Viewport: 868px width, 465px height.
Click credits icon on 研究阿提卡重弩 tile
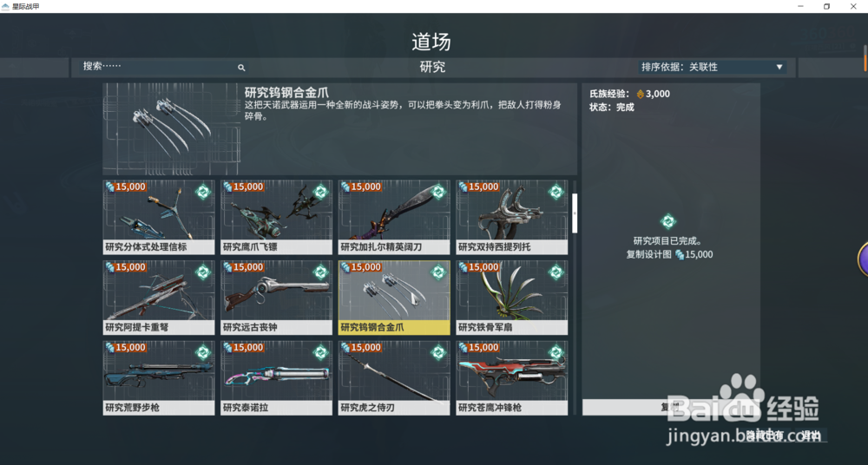coord(110,267)
